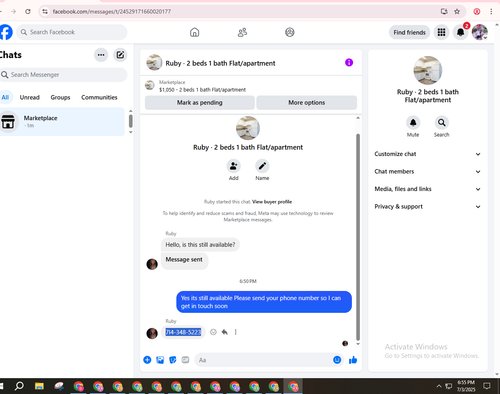This screenshot has height=394, width=500.
Task: Open the Facebook Home icon
Action: [x=194, y=32]
